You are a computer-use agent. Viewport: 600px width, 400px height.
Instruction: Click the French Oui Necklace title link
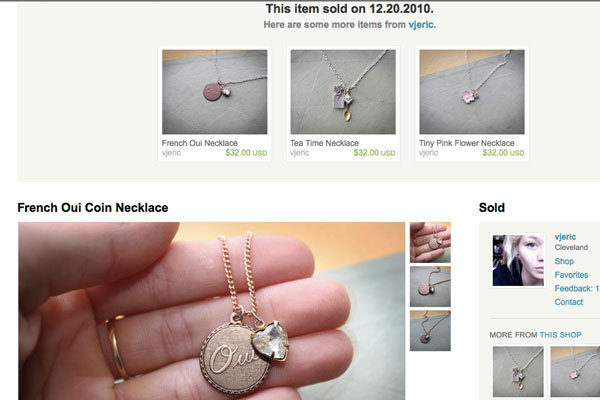[199, 143]
